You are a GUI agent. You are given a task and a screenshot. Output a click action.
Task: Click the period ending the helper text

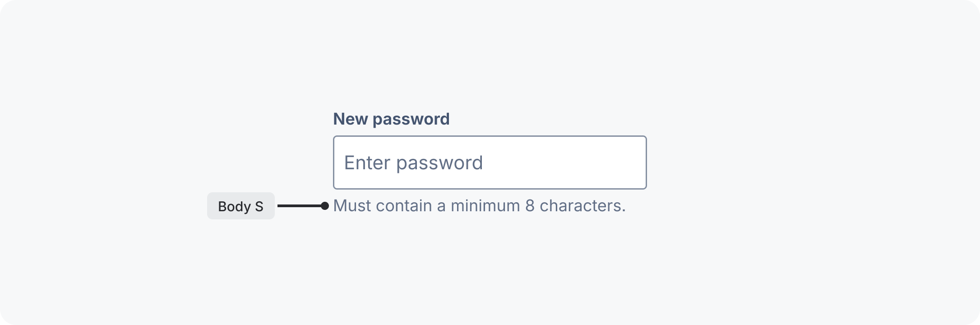coord(624,209)
